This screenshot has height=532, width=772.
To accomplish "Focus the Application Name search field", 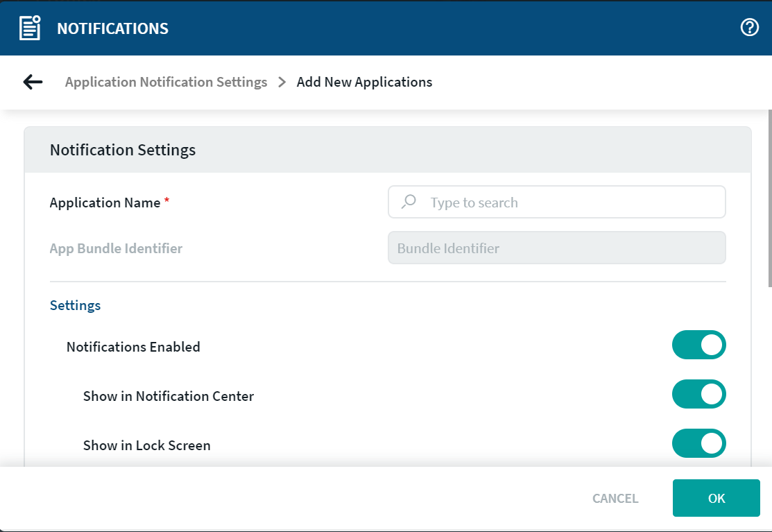I will tap(569, 203).
